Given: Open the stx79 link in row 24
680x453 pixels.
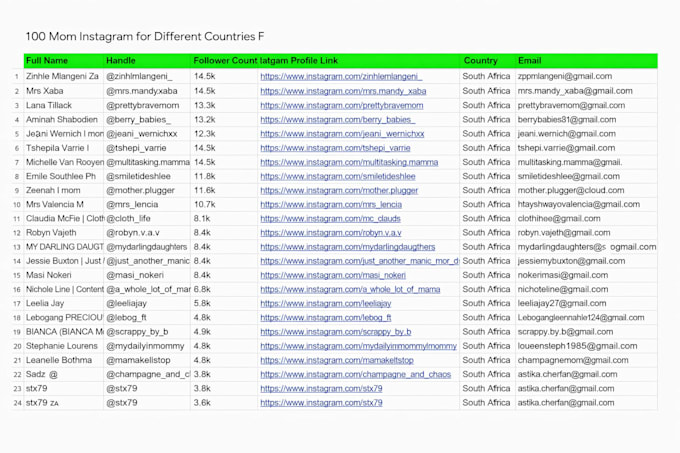Looking at the screenshot, I should pyautogui.click(x=321, y=403).
